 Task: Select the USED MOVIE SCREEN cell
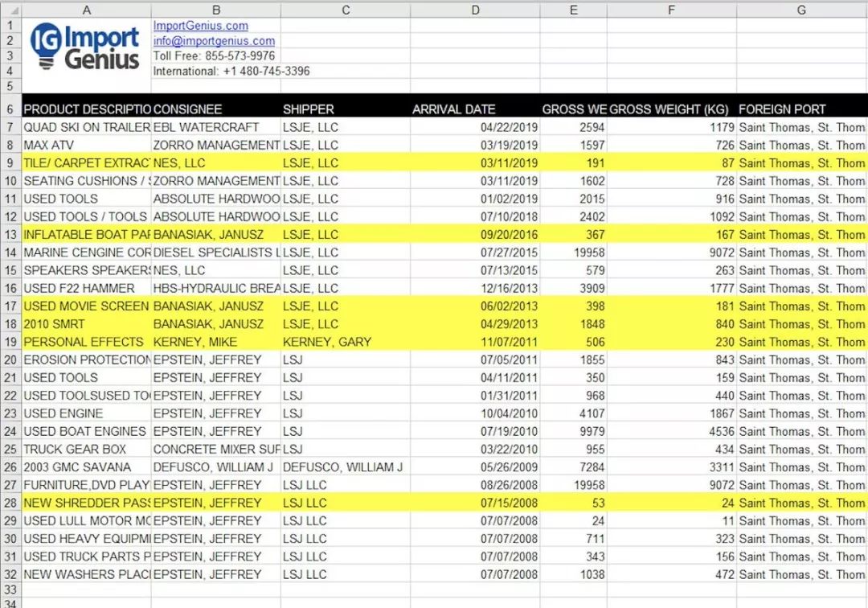[x=86, y=306]
